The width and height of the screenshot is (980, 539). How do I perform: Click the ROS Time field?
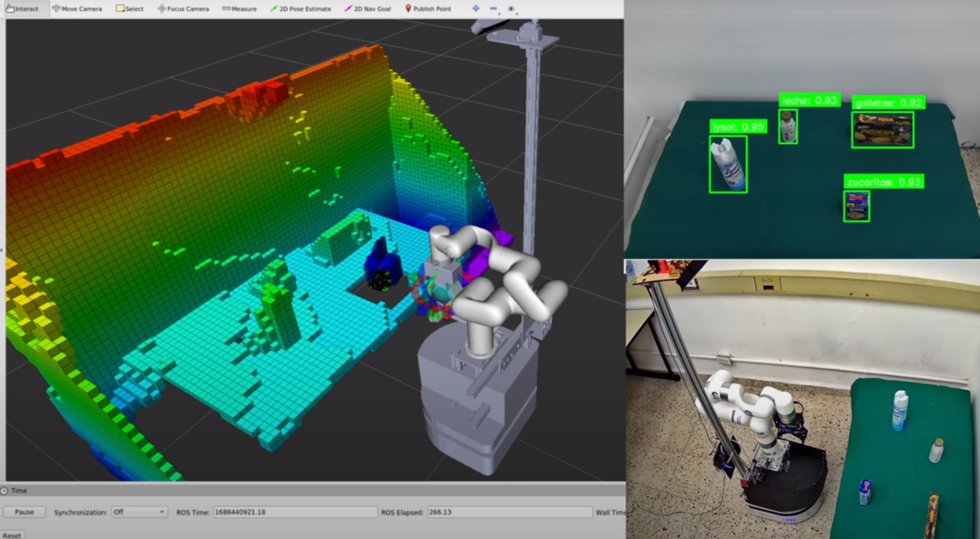pyautogui.click(x=294, y=512)
